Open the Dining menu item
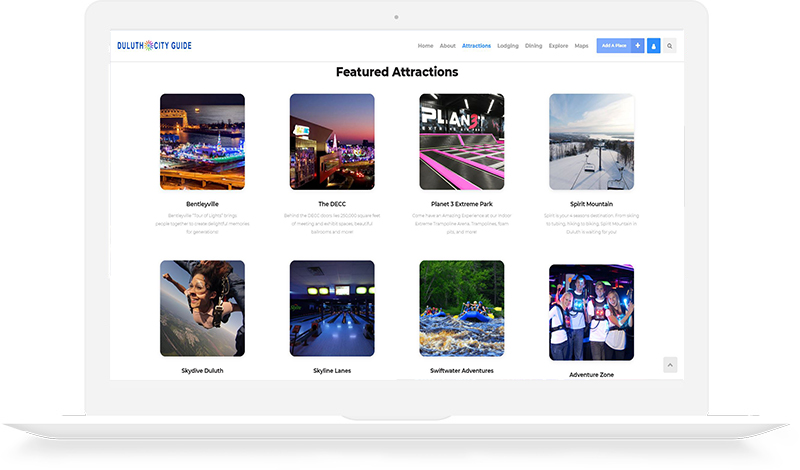Image resolution: width=800 pixels, height=470 pixels. point(533,46)
